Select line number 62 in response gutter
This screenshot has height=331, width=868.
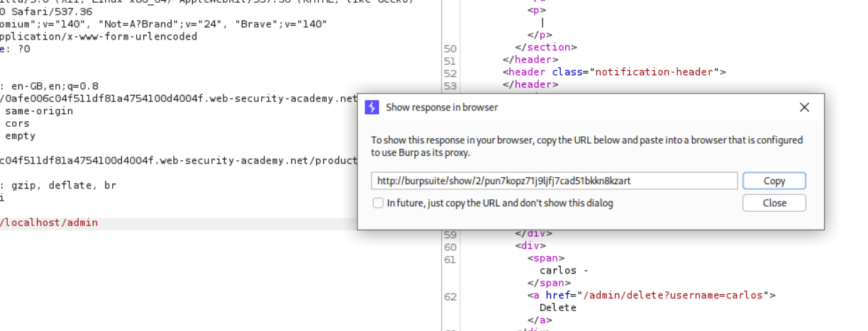pyautogui.click(x=450, y=296)
